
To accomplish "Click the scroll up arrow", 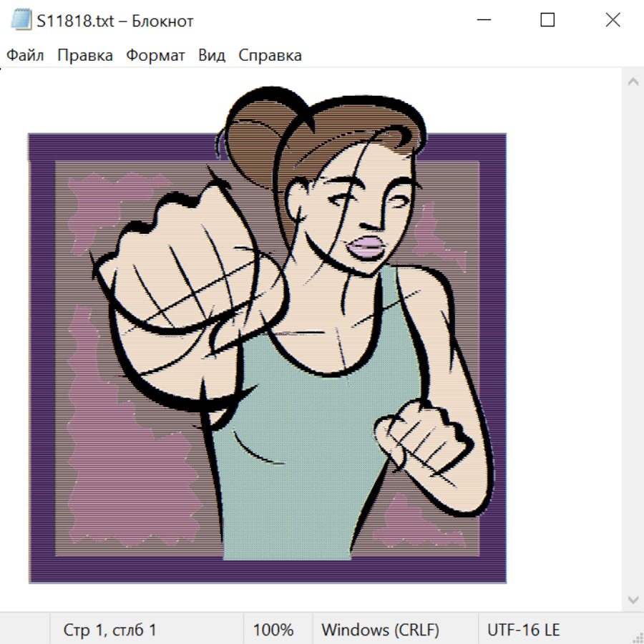I will click(633, 82).
